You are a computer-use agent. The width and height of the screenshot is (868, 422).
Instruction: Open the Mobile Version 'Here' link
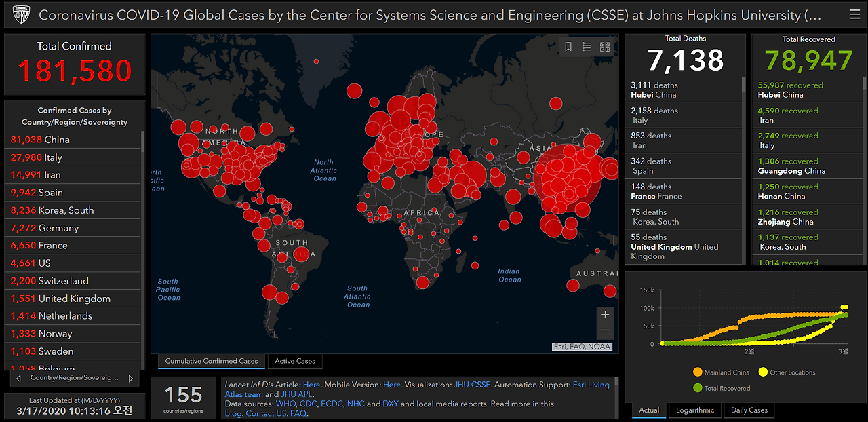point(392,385)
